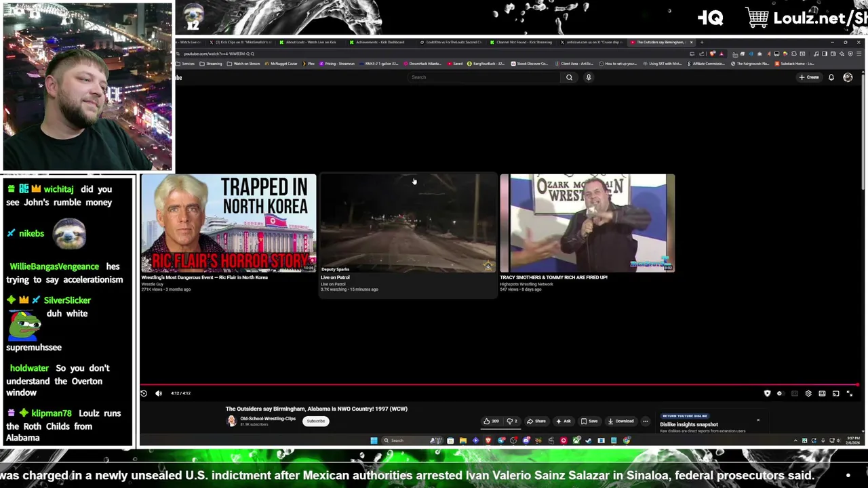
Task: Toggle autoplay switch in the player controls
Action: click(780, 393)
